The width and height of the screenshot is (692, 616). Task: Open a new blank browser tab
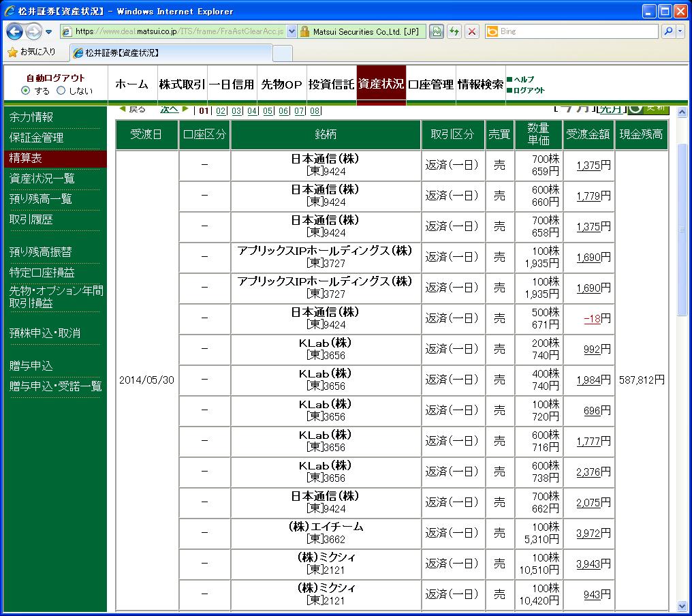(x=283, y=53)
